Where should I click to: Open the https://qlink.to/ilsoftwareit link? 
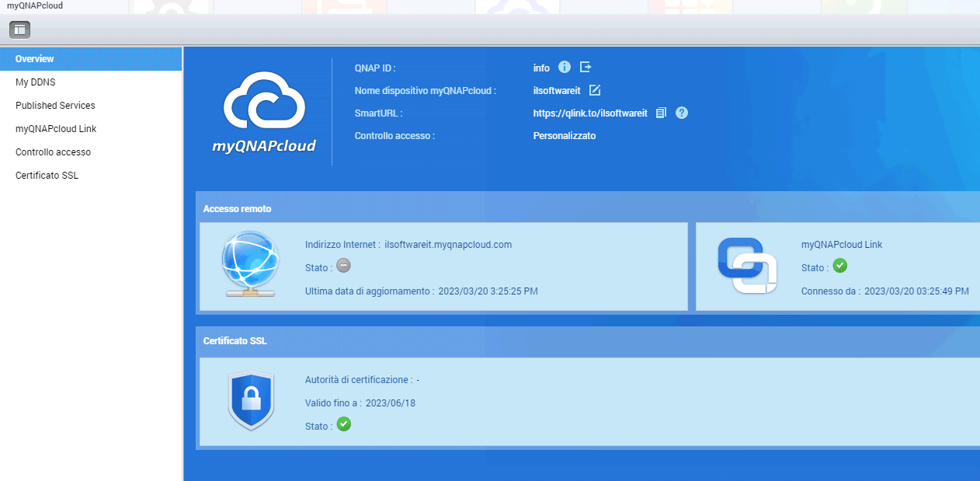pos(590,113)
